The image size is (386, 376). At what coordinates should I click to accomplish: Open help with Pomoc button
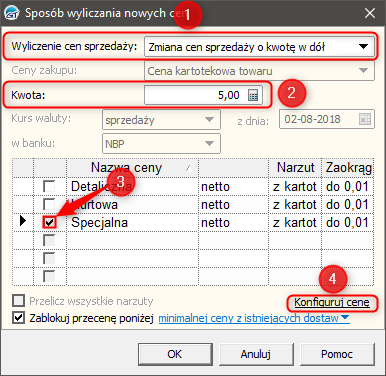click(x=337, y=354)
